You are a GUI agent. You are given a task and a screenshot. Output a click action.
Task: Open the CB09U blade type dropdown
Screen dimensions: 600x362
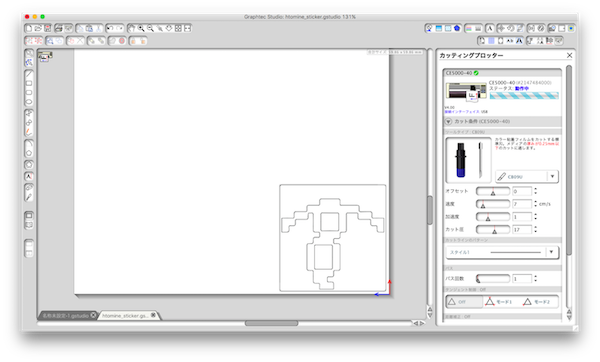(527, 176)
